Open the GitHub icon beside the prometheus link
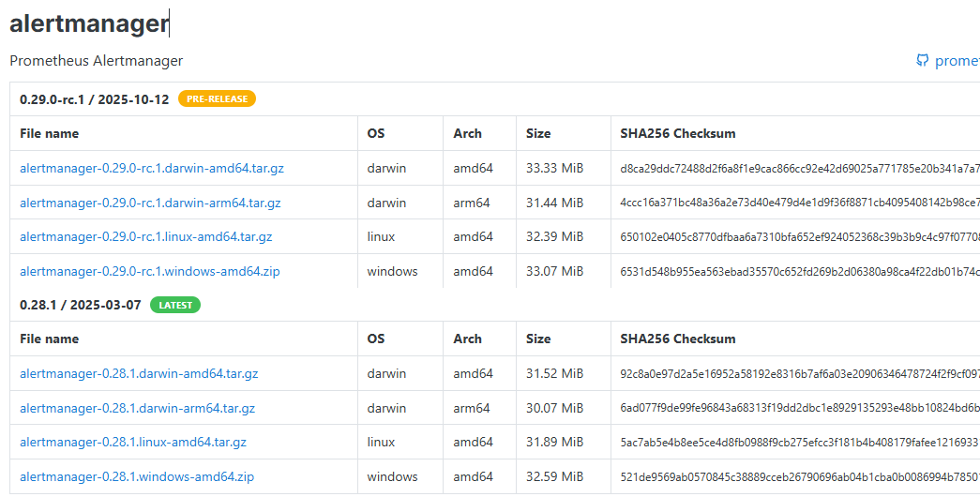The height and width of the screenshot is (497, 980). point(922,61)
